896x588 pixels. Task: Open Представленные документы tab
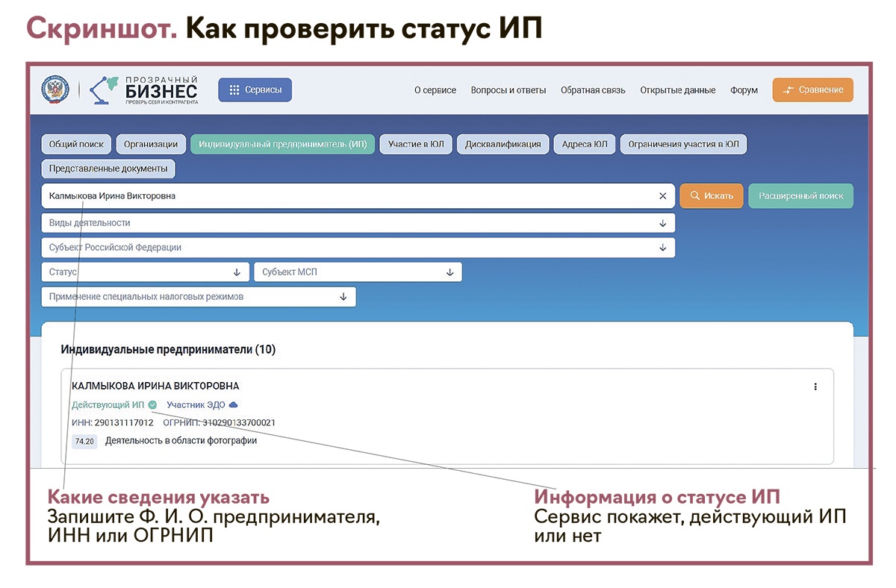108,169
